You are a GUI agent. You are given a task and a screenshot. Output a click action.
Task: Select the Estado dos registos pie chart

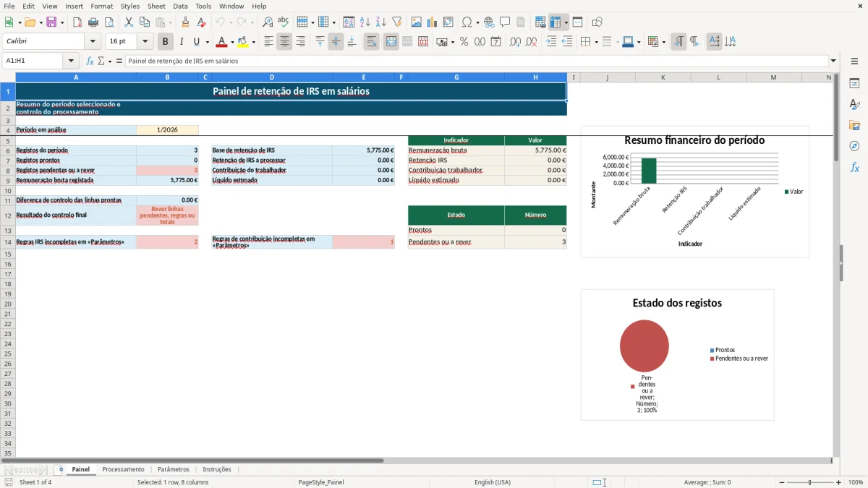click(x=677, y=354)
